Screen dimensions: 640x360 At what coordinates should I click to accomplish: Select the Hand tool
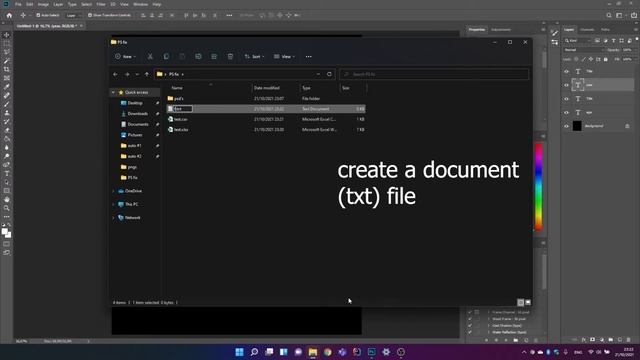[7, 200]
